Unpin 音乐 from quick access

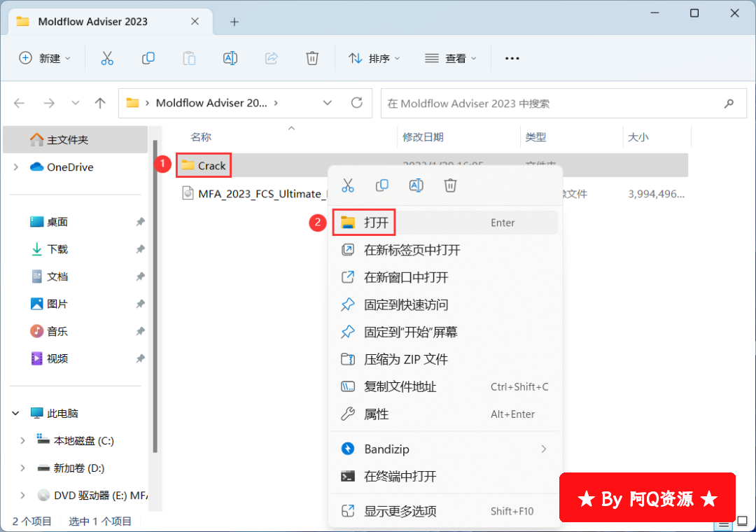140,331
